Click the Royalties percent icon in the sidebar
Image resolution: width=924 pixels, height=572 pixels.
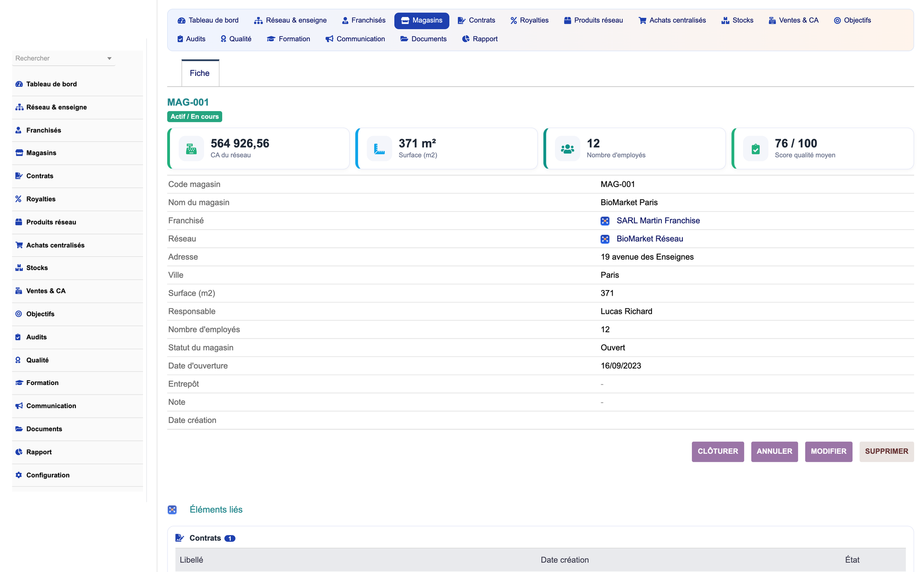point(19,199)
